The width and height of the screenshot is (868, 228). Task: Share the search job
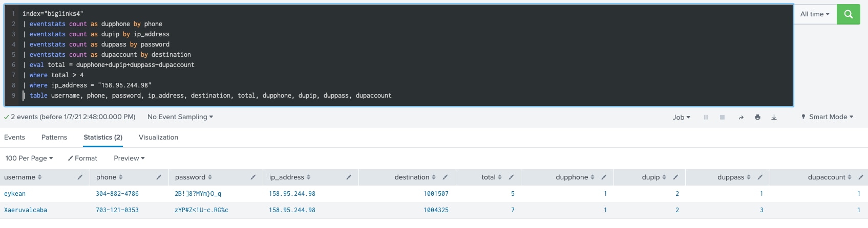741,117
